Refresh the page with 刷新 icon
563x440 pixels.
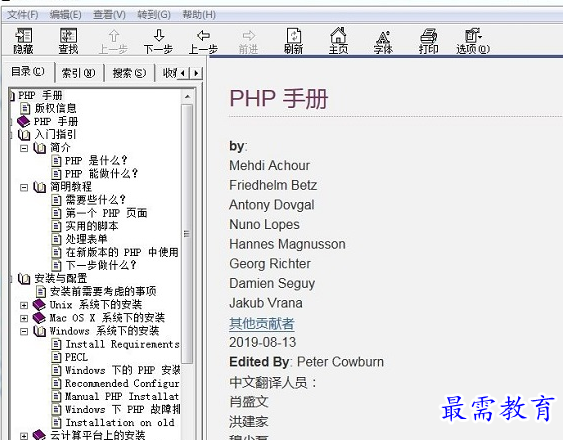pos(293,41)
